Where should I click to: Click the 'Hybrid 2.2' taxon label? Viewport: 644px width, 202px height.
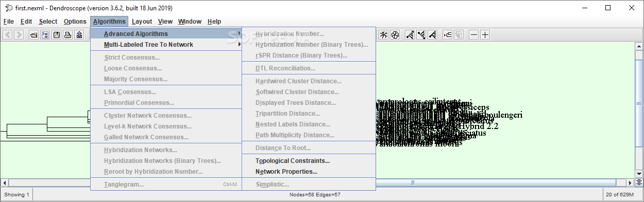pyautogui.click(x=478, y=126)
